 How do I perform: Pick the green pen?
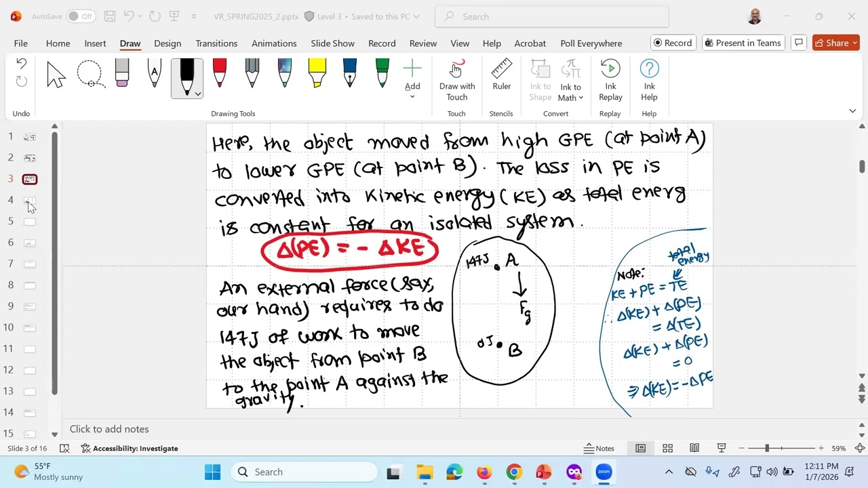click(382, 73)
